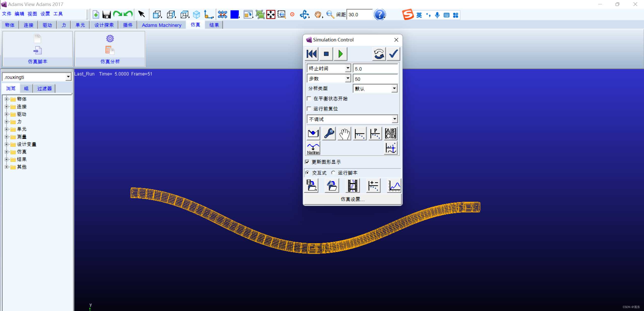Screen dimensions: 644x311
Task: Expand the 物体 folder in tree
Action: [7, 99]
